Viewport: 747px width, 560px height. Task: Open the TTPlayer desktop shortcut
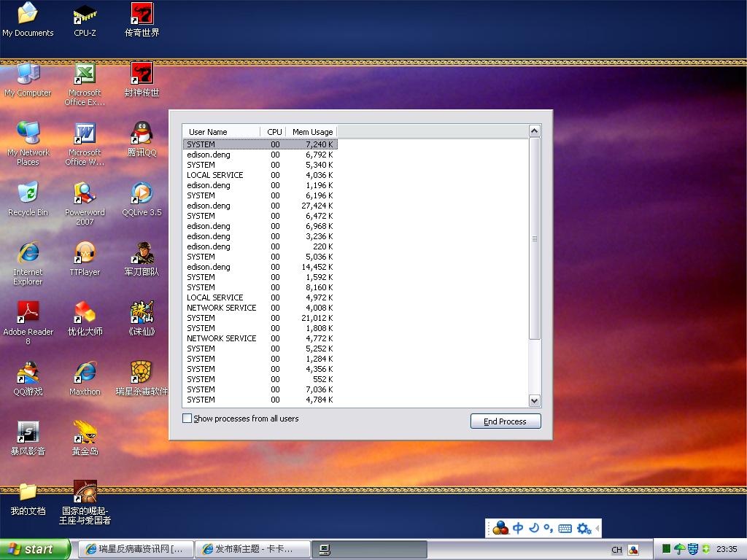pos(85,254)
